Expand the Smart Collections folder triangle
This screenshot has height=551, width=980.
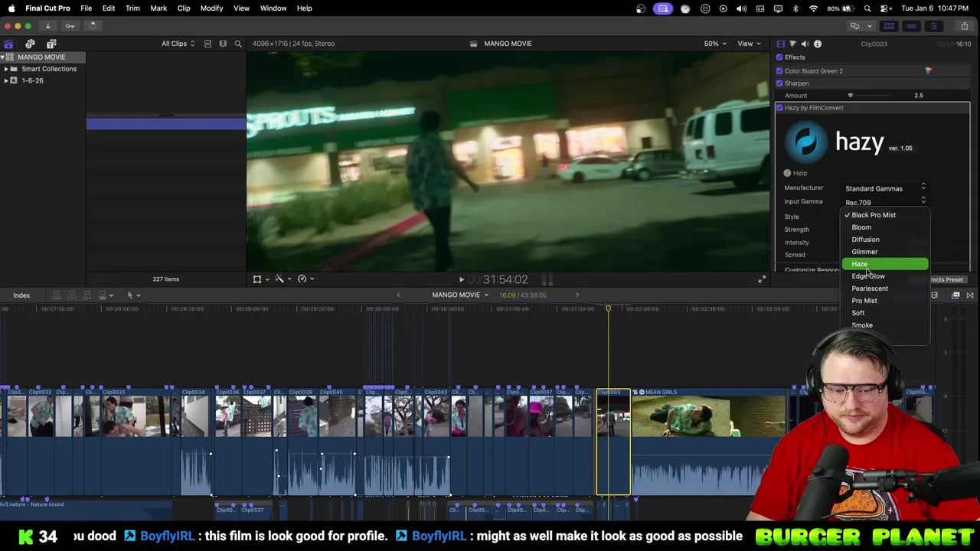click(x=6, y=69)
